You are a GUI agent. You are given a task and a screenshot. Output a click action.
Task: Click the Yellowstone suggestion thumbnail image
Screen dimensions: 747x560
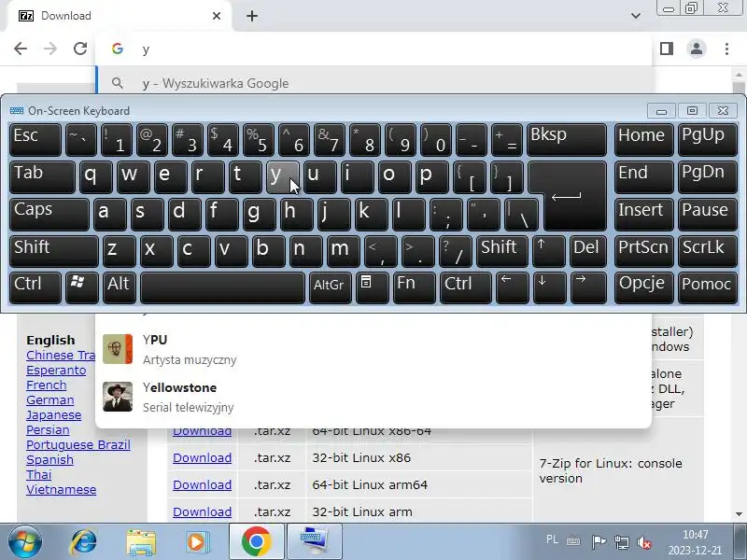[x=118, y=397]
